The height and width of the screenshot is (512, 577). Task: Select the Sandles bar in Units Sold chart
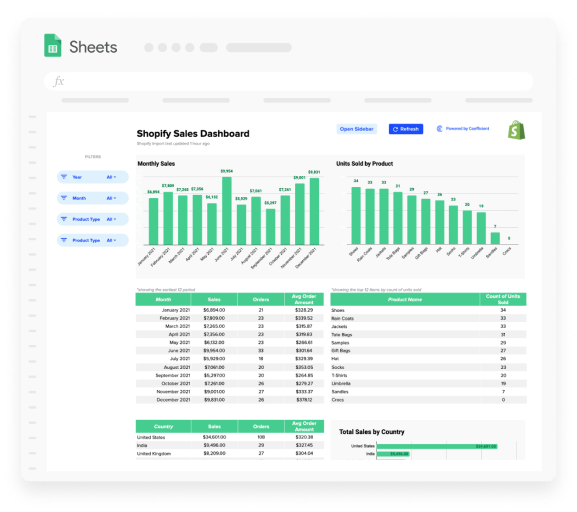[495, 239]
